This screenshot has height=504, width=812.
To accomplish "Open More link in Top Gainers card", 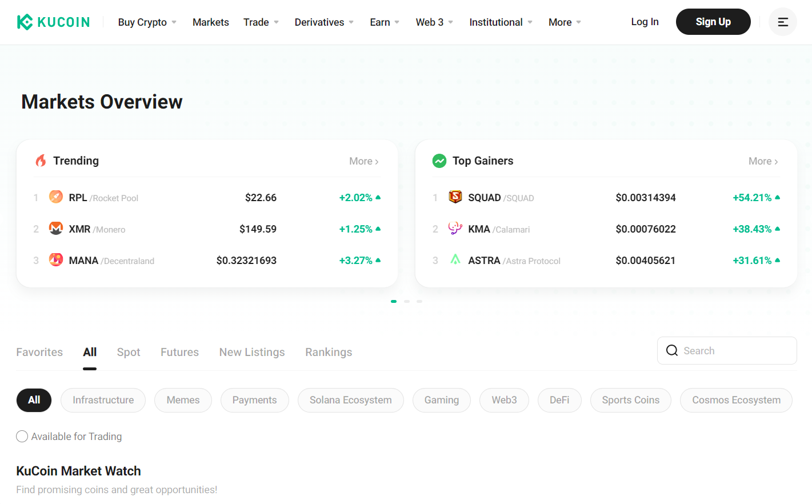I will coord(763,161).
